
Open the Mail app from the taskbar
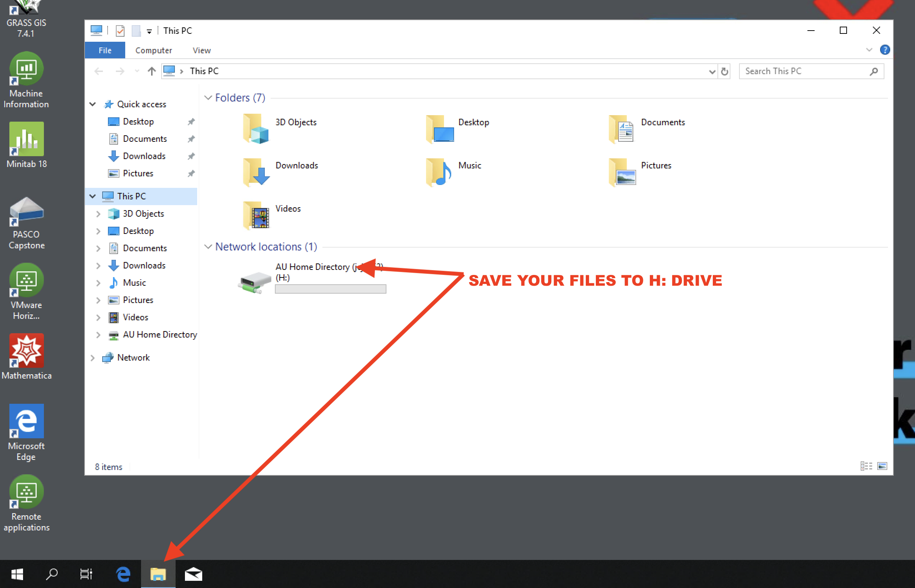click(193, 574)
